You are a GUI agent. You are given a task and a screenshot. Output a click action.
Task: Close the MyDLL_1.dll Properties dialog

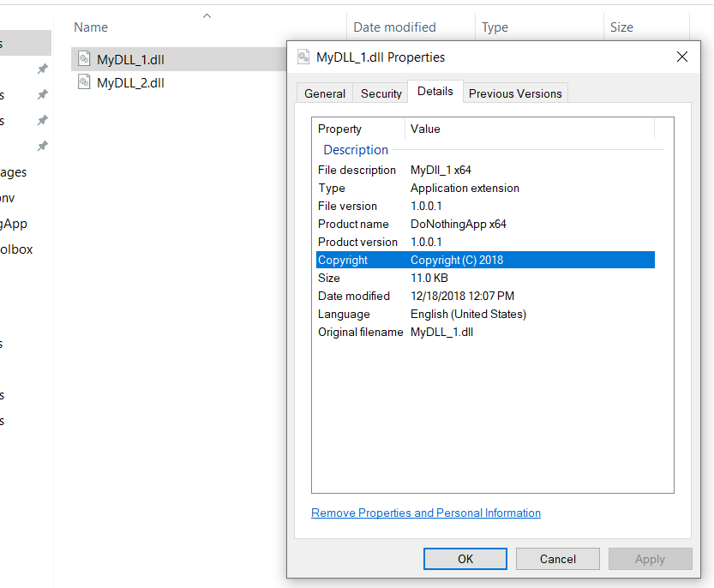tap(681, 57)
